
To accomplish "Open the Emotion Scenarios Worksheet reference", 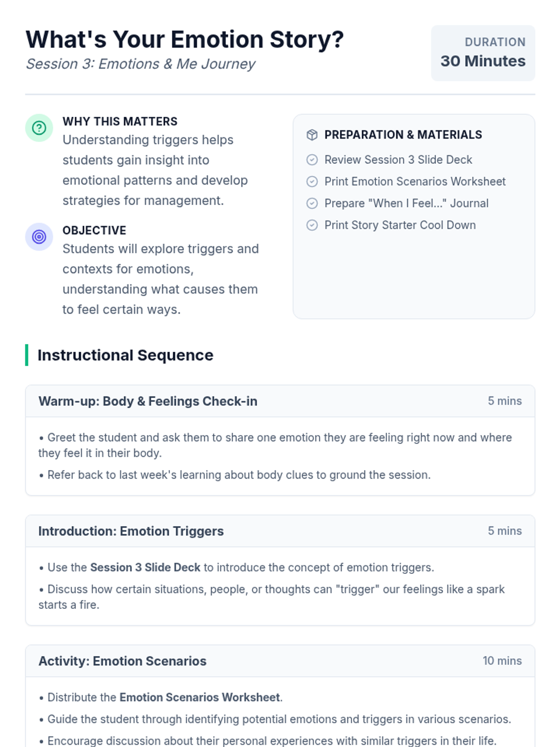I will point(200,698).
